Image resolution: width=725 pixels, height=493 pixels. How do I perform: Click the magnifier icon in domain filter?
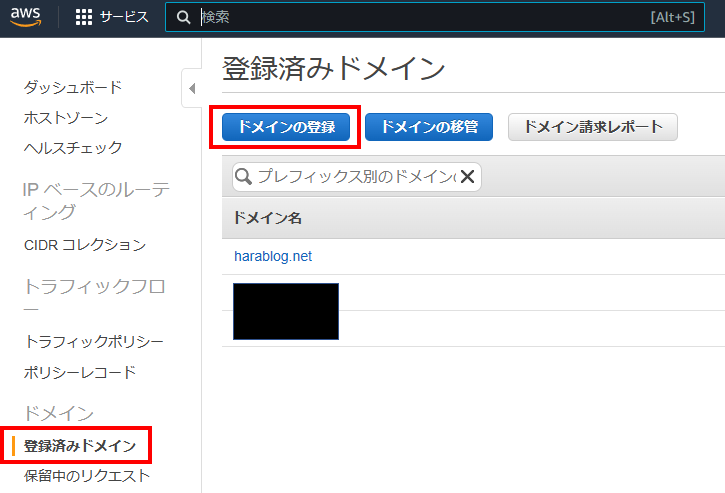pyautogui.click(x=243, y=176)
